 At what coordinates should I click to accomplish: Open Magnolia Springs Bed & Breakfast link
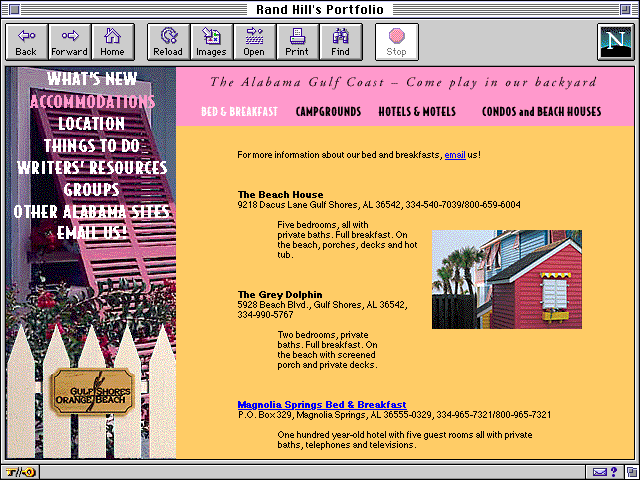click(322, 404)
